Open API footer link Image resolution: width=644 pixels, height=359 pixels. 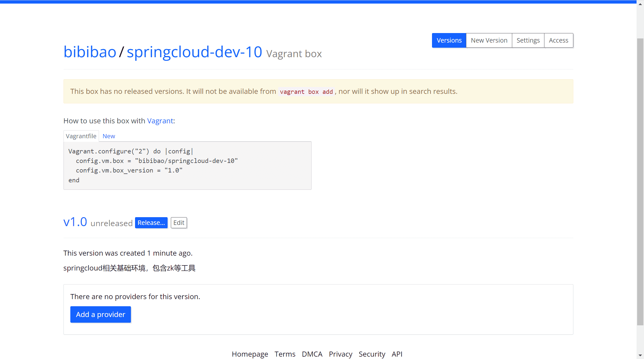pos(397,354)
